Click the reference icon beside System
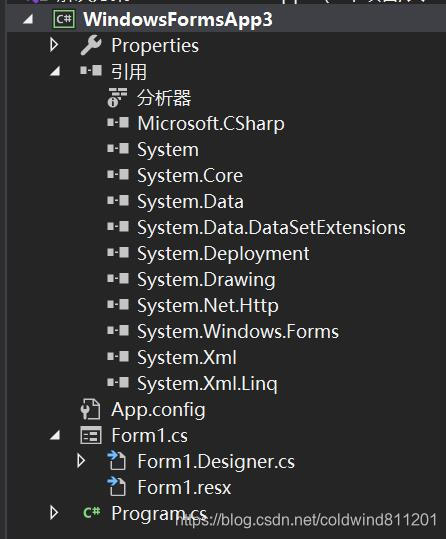This screenshot has height=539, width=446. click(118, 148)
